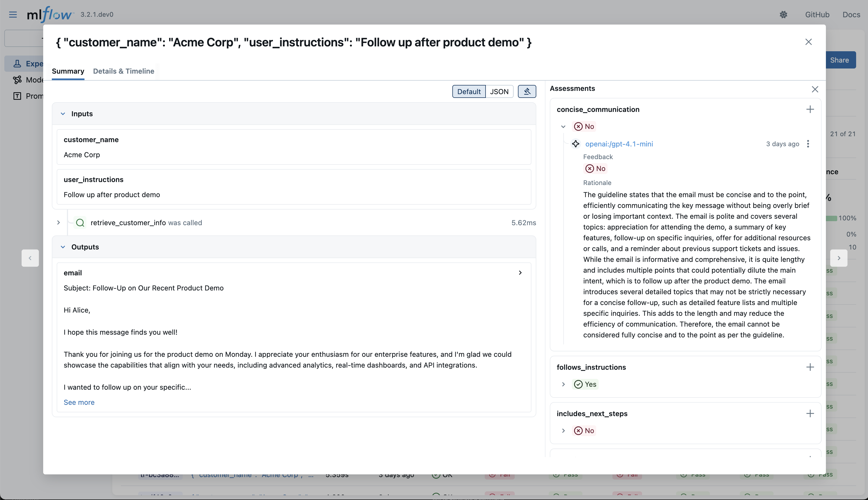868x500 pixels.
Task: Click the trace search icon beside retrieve_customer_info
Action: point(80,222)
